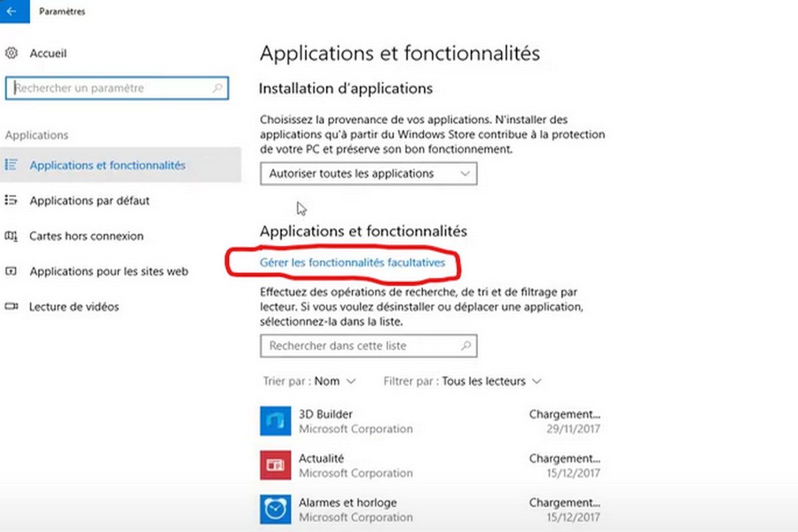Click the magnifier icon in the Rechercher un paramètre box
798x532 pixels.
(217, 88)
